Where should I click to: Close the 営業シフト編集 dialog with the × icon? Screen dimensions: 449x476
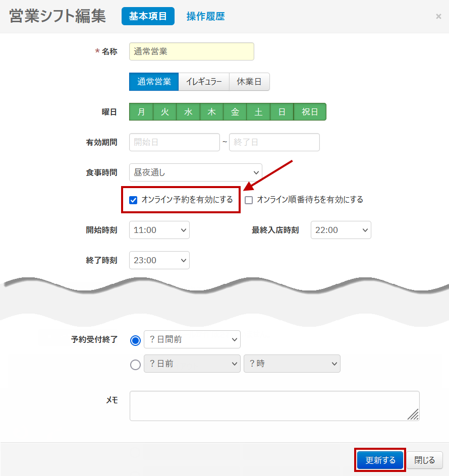(x=438, y=17)
